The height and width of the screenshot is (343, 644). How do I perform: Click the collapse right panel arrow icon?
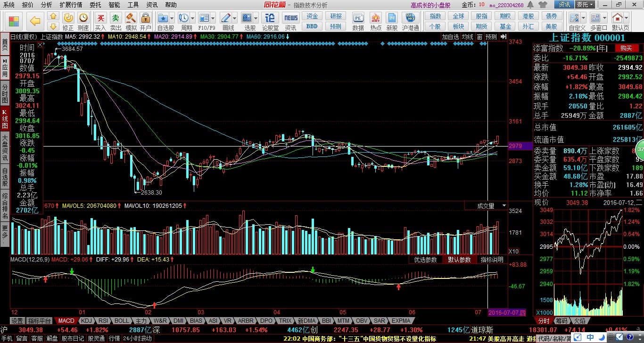point(504,37)
